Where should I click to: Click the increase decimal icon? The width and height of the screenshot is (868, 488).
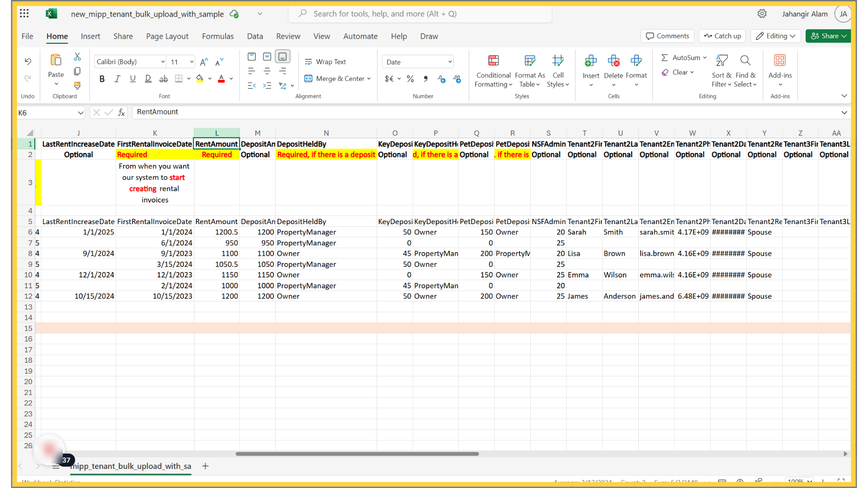tap(442, 79)
